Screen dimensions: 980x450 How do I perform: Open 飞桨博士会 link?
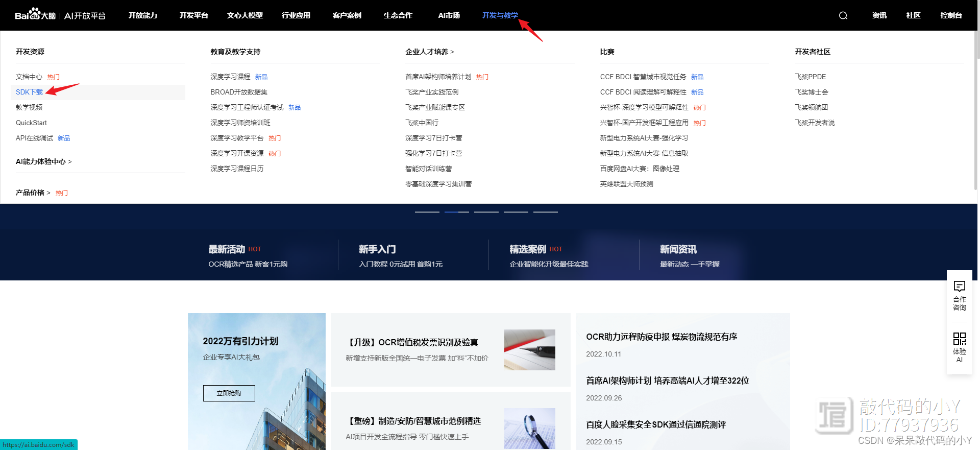click(x=812, y=92)
